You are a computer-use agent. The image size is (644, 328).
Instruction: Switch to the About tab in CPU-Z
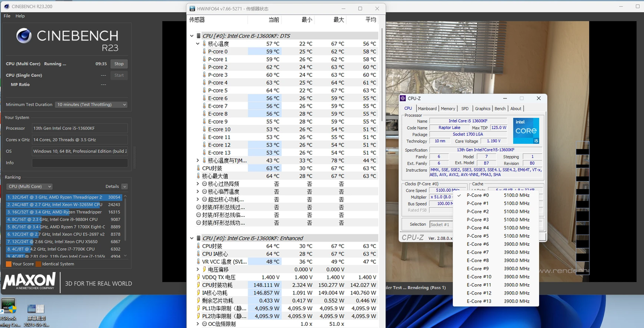point(516,109)
